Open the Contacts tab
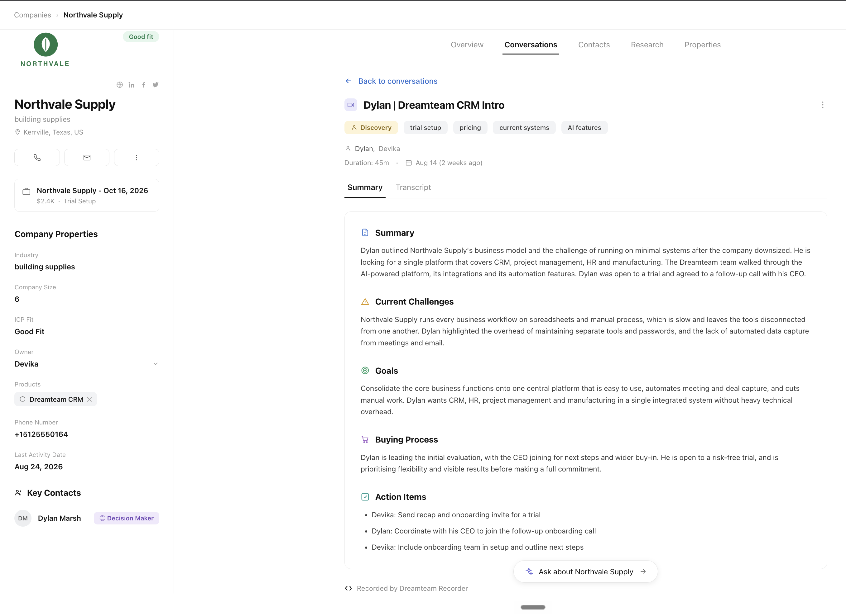Screen dimensions: 846x616 pyautogui.click(x=594, y=45)
